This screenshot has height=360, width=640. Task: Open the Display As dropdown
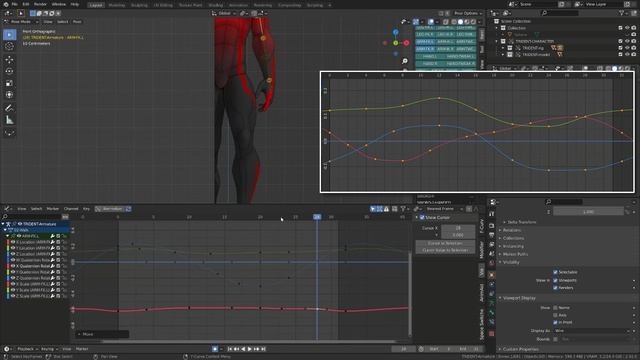(x=592, y=331)
